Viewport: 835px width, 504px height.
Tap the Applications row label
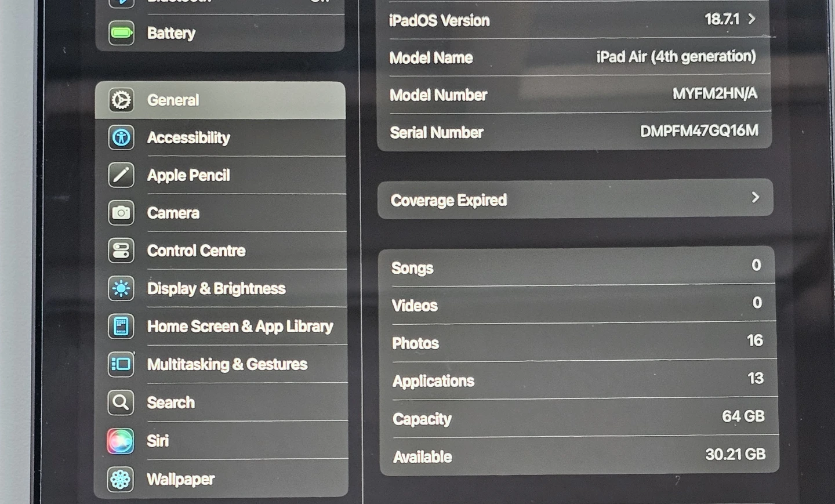pyautogui.click(x=433, y=381)
